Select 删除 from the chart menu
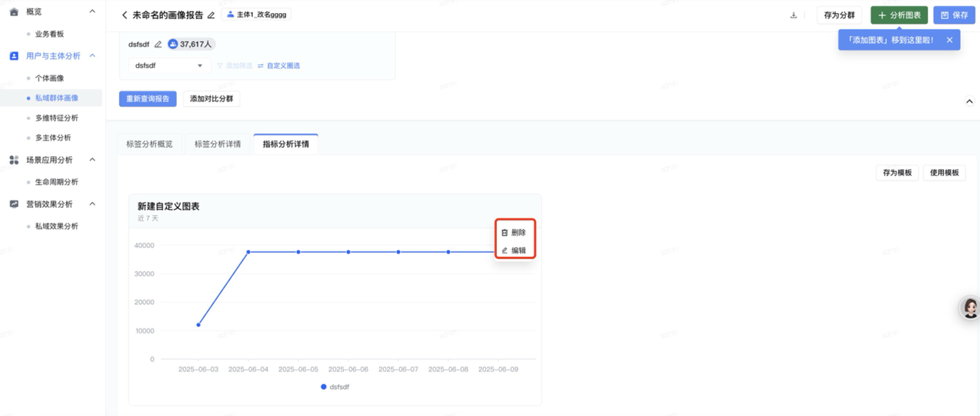Image resolution: width=980 pixels, height=416 pixels. (x=514, y=233)
